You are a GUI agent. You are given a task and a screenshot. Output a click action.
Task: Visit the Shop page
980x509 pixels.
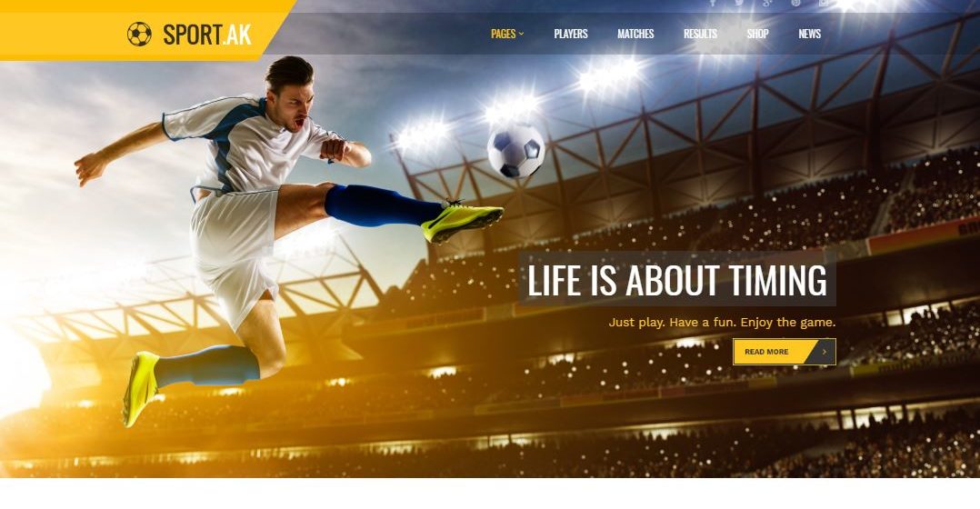click(x=757, y=34)
